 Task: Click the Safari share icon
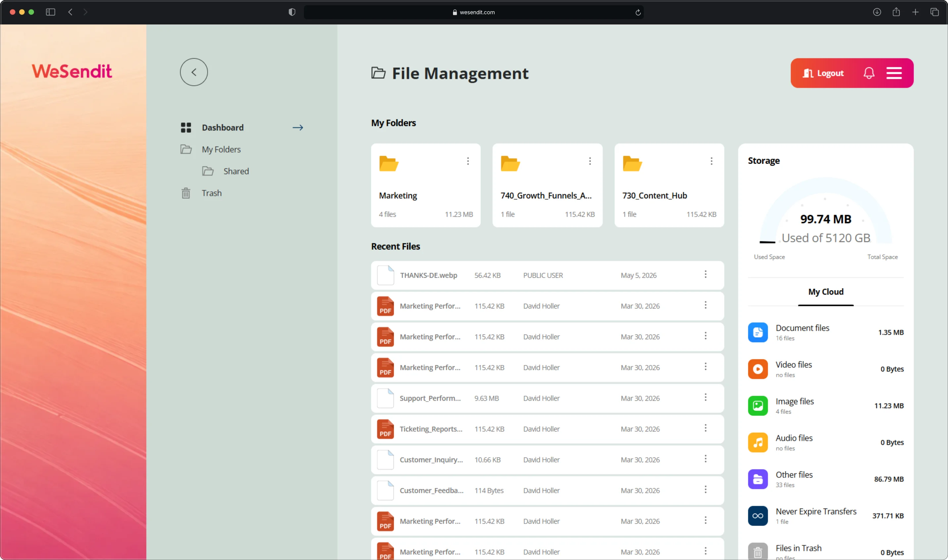[x=896, y=12]
